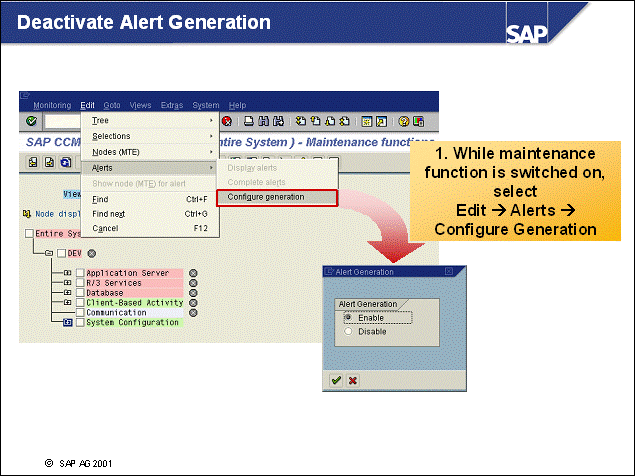Expand the Client-Based Activity node
This screenshot has width=635, height=476.
point(67,303)
